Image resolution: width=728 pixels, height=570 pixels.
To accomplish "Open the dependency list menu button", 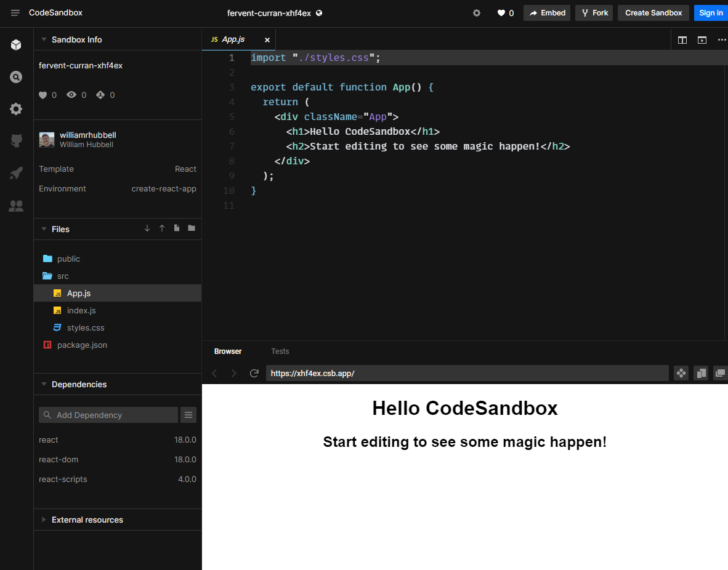I will click(188, 415).
